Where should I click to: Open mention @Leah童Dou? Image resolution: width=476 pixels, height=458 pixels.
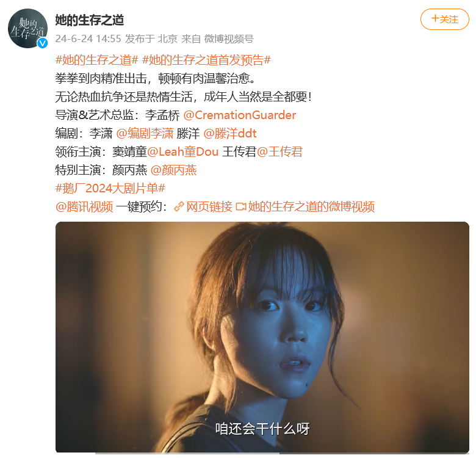(182, 151)
